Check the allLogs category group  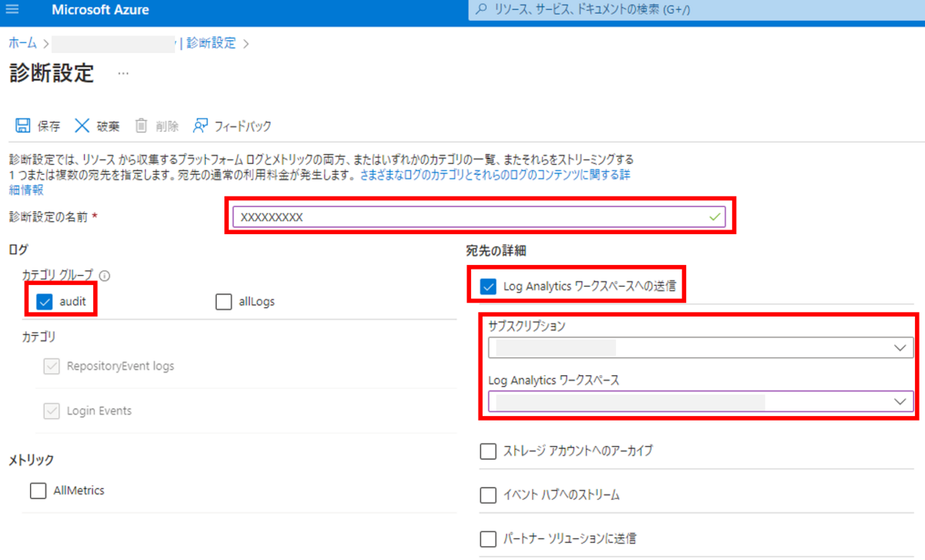point(224,301)
